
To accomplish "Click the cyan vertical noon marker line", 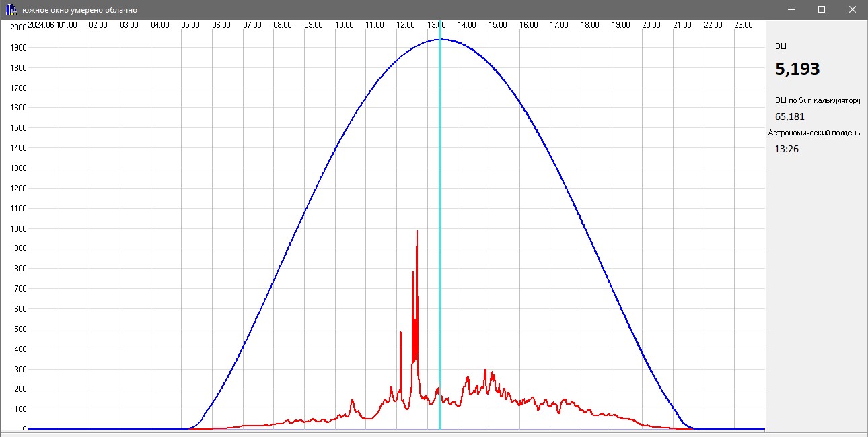I will 439,269.
